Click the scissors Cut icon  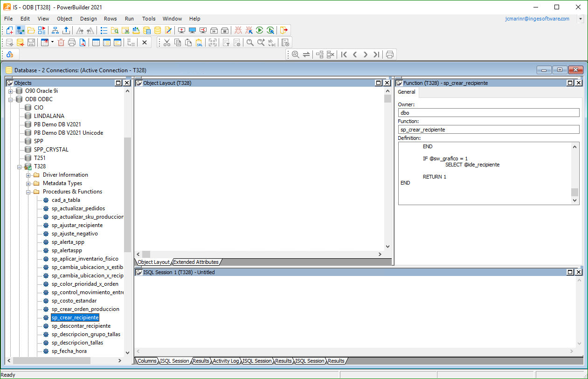[167, 42]
